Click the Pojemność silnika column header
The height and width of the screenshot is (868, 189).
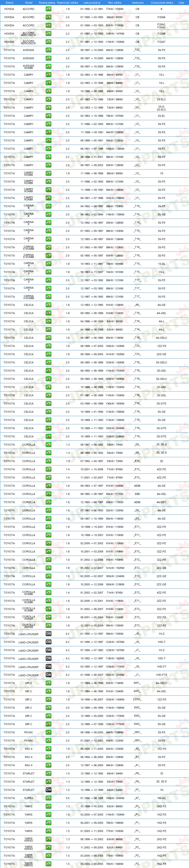[x=67, y=3]
